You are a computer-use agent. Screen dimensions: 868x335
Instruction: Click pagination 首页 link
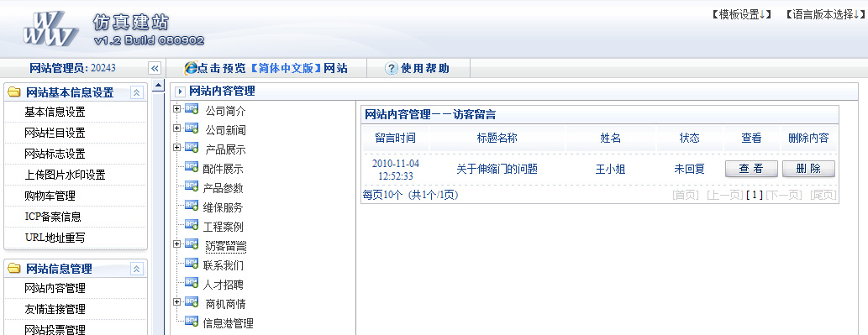pos(686,195)
